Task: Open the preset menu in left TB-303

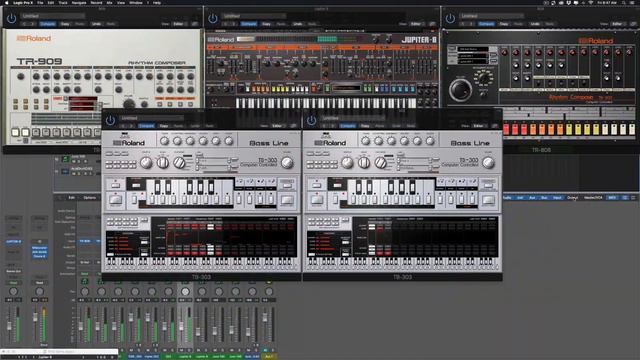Action: pos(151,118)
